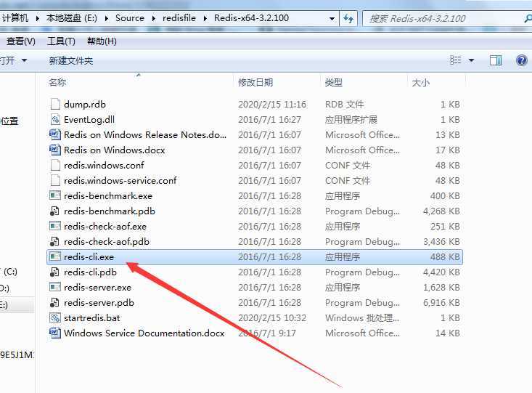Click the redis-cli.exe application icon

55,256
